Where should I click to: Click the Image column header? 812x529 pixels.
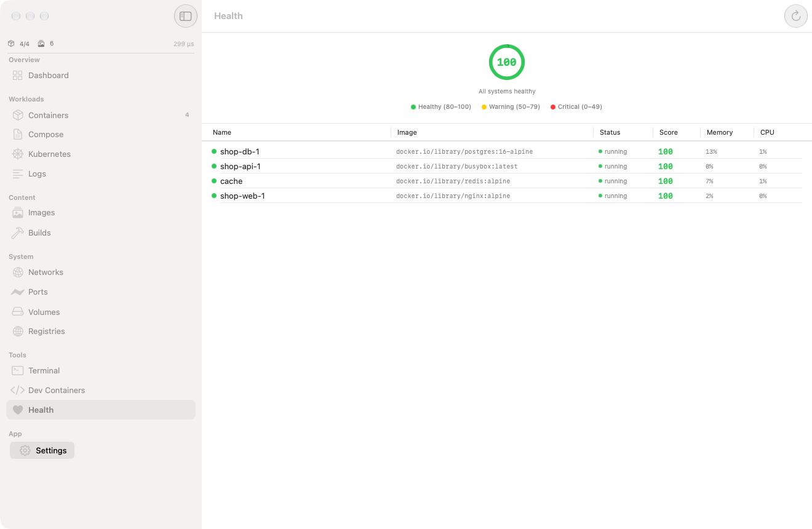407,132
